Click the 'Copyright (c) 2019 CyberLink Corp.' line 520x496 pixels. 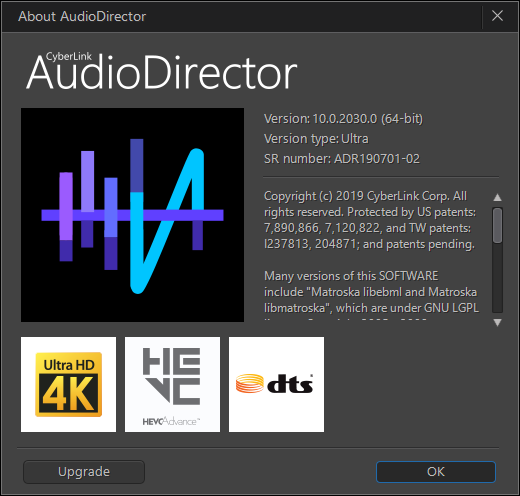tap(365, 196)
